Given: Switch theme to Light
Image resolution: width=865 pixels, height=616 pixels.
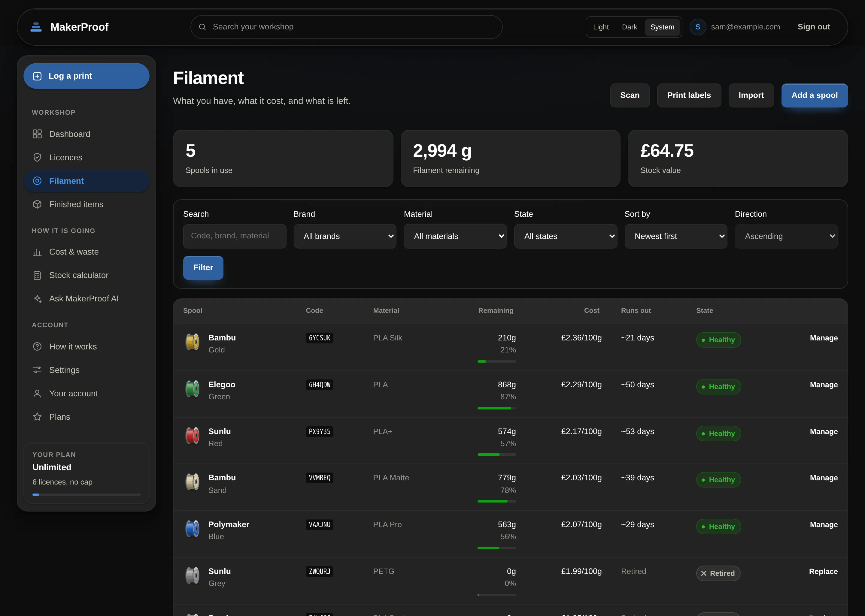Looking at the screenshot, I should [x=601, y=27].
